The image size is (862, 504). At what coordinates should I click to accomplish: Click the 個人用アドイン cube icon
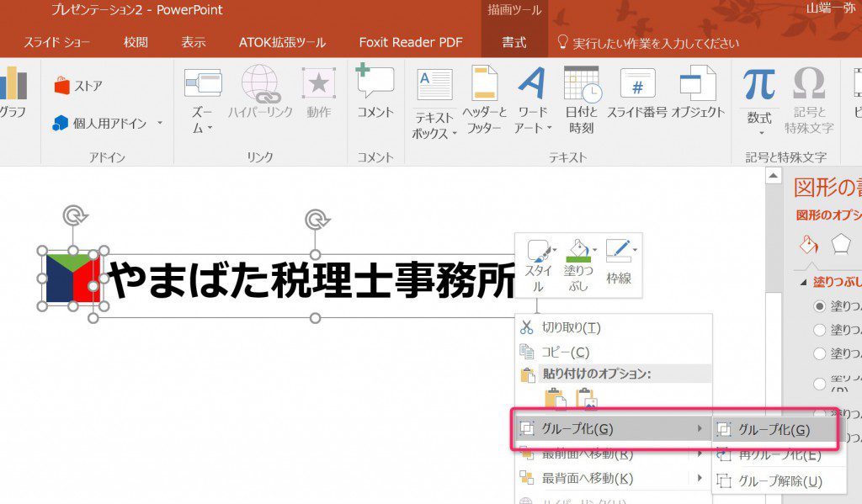[60, 123]
